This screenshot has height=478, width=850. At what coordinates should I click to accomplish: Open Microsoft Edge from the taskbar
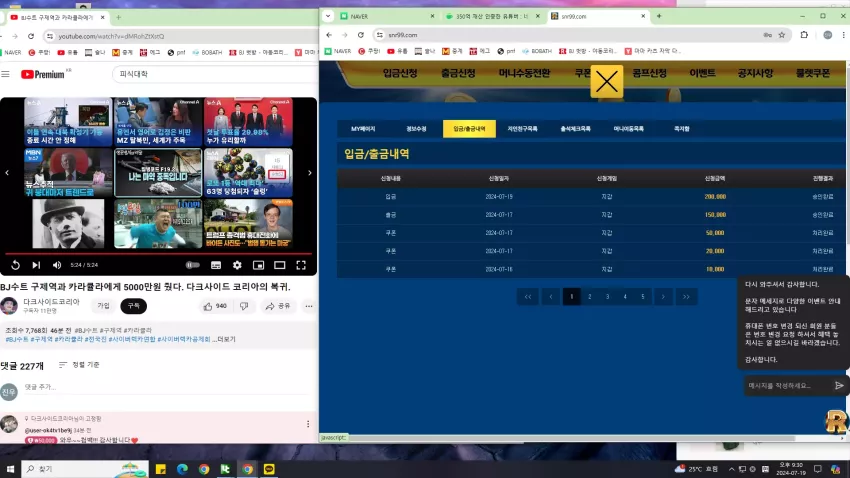click(x=182, y=469)
